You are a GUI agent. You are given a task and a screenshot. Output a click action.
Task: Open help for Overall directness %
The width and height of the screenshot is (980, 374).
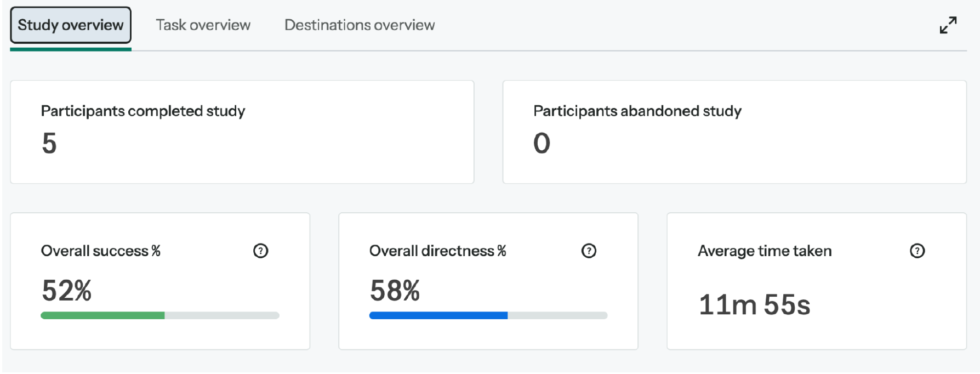589,251
